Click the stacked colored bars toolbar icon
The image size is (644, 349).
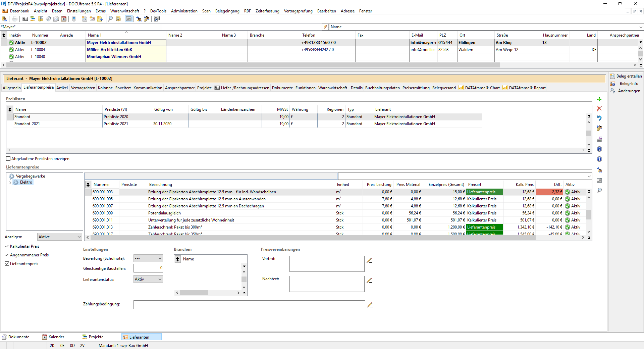(x=33, y=19)
